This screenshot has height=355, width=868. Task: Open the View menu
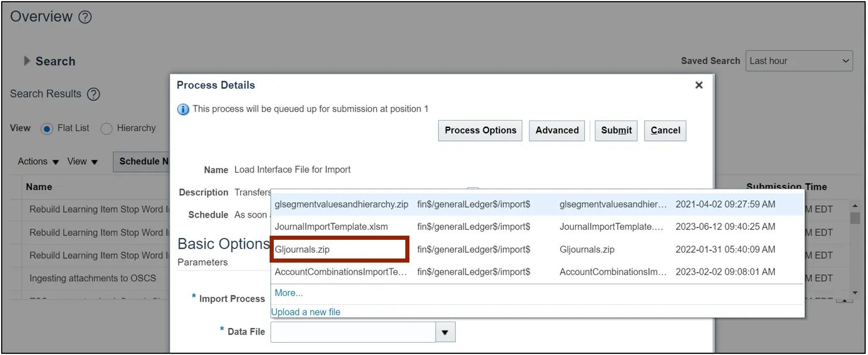tap(82, 161)
